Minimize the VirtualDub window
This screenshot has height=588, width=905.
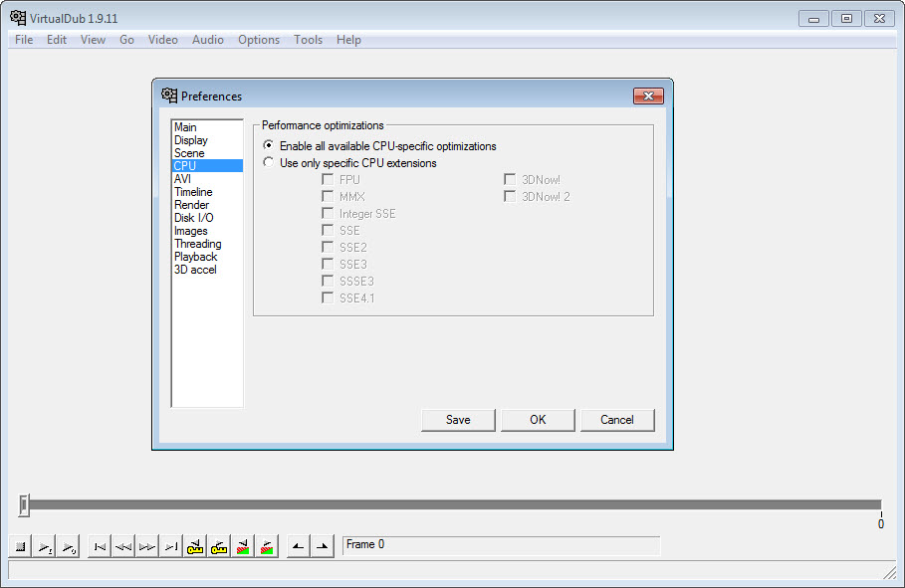coord(813,19)
